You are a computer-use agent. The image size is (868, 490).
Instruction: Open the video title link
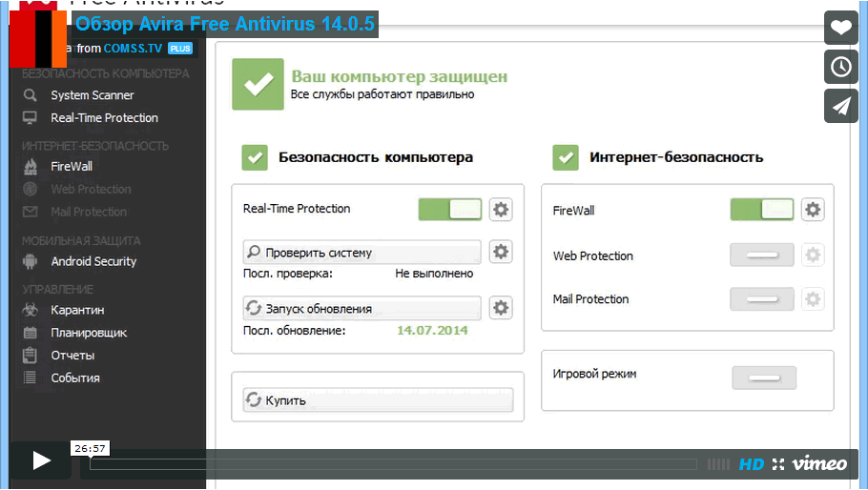point(225,25)
